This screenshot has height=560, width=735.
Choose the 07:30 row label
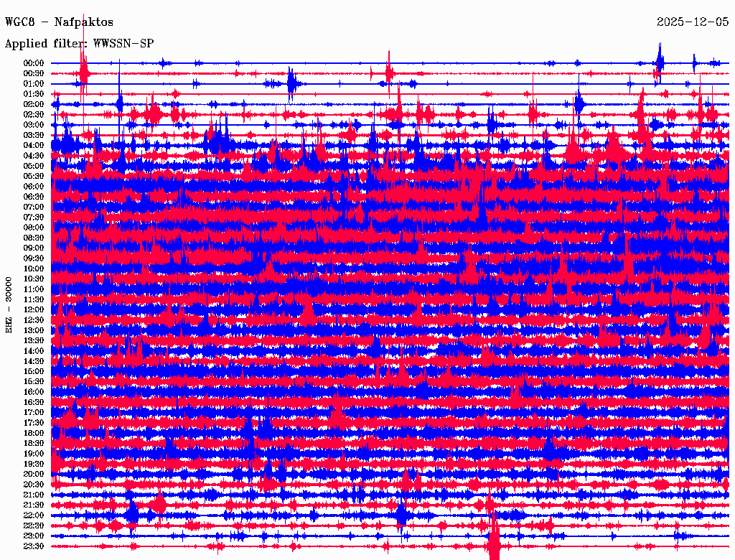[34, 217]
